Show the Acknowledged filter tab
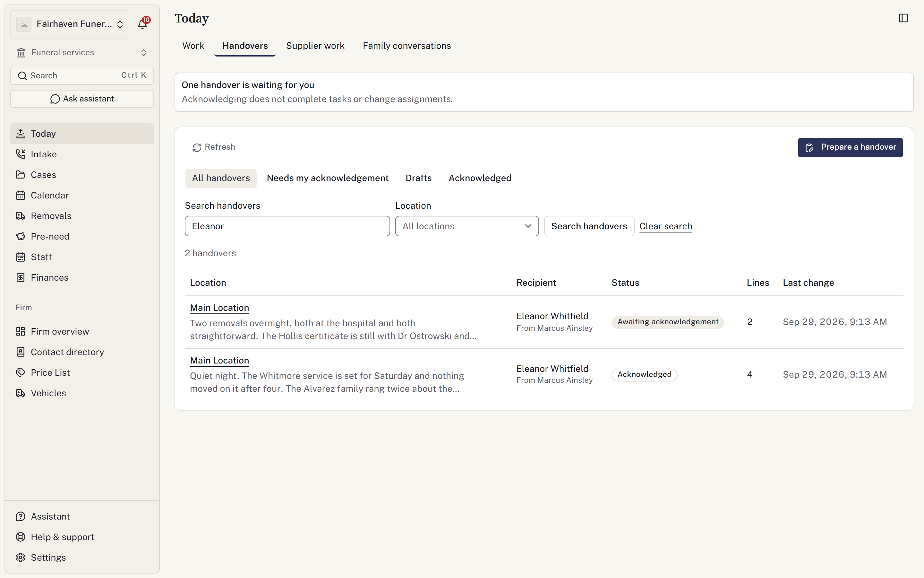The image size is (924, 578). click(480, 178)
